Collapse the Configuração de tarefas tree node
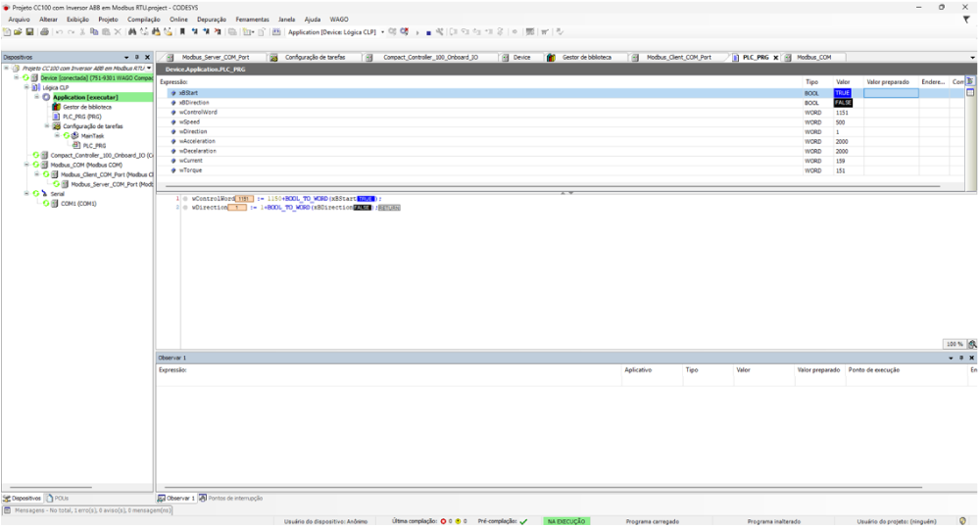Screen dimensions: 980x528 pos(46,126)
